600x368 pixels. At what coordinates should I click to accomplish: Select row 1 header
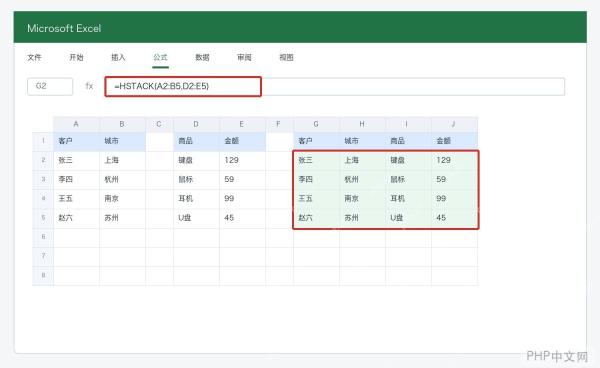coord(43,141)
